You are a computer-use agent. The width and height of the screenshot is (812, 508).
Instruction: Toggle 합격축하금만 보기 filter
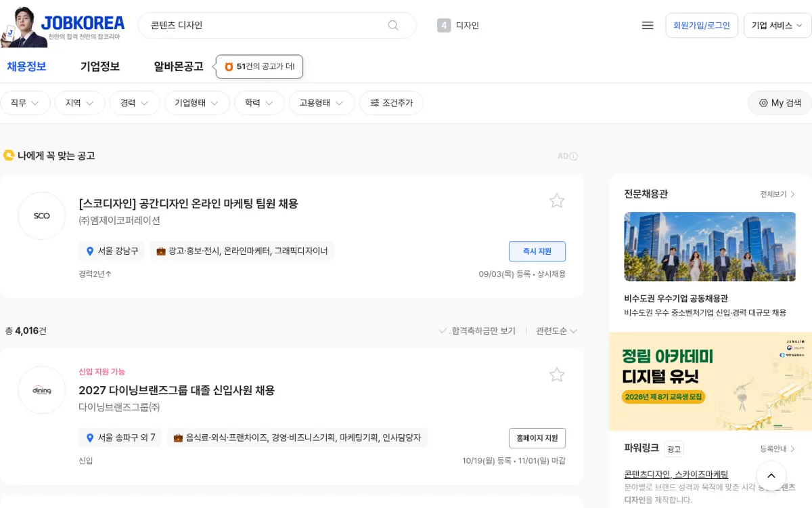[x=477, y=331]
